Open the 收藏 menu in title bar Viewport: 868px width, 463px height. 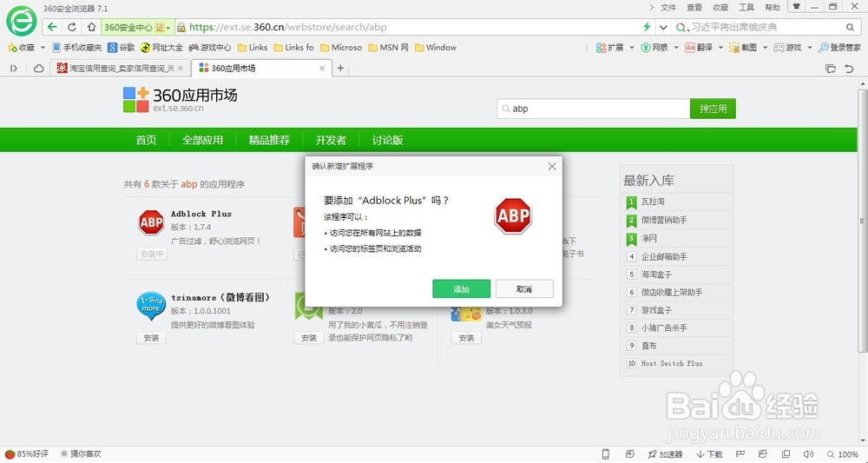coord(720,7)
